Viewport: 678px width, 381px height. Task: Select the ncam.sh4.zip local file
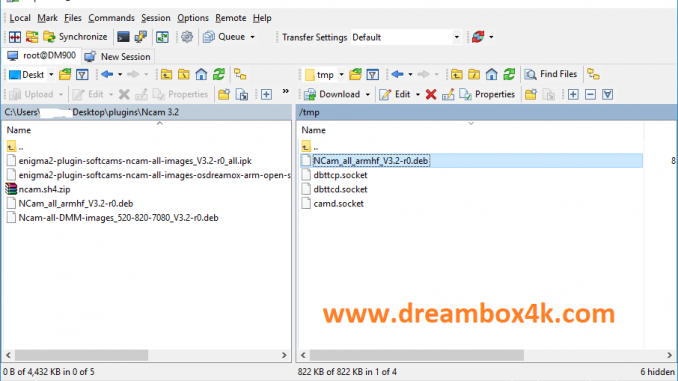(44, 189)
